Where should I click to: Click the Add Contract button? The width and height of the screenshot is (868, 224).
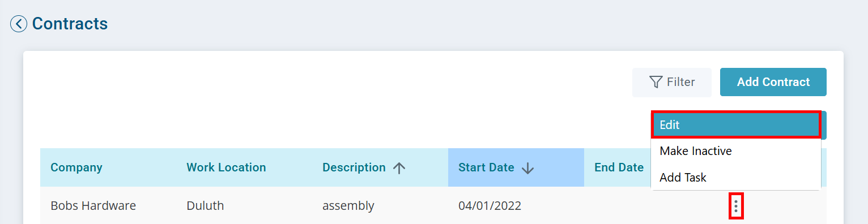point(773,82)
